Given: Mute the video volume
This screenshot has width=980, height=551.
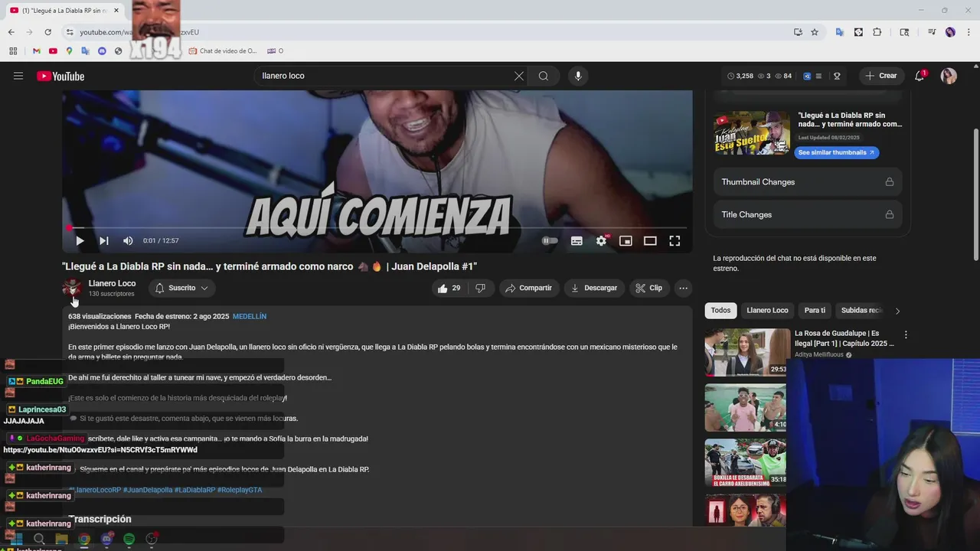Looking at the screenshot, I should 128,240.
